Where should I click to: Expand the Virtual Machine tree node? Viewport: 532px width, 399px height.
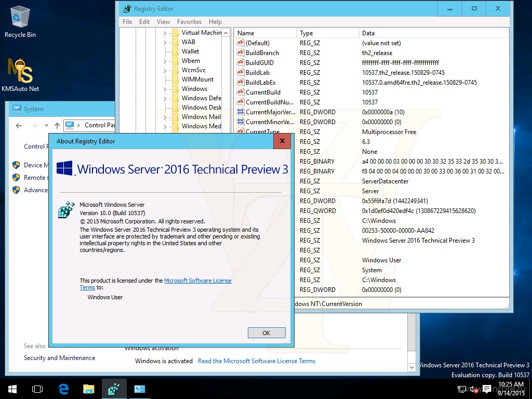[165, 33]
